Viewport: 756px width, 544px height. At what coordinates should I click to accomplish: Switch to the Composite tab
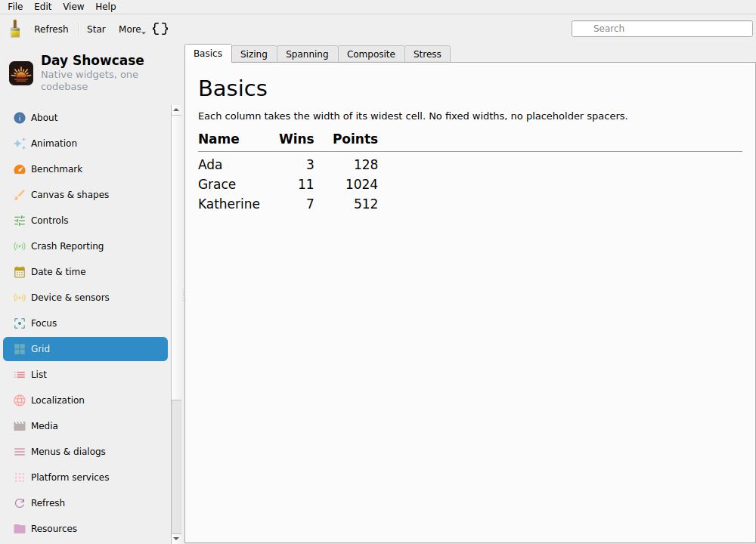coord(370,54)
